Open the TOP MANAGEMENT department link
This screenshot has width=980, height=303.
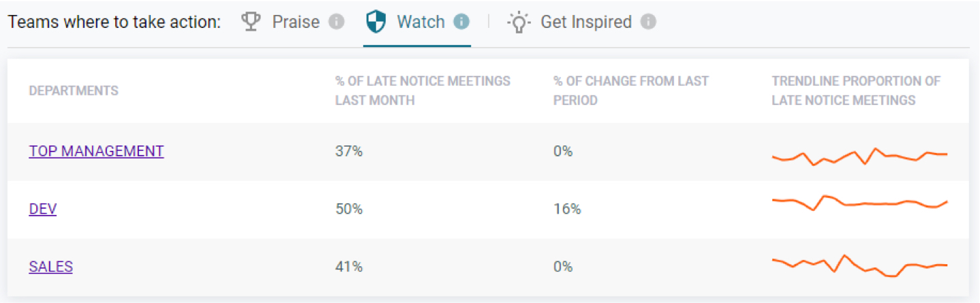click(96, 151)
